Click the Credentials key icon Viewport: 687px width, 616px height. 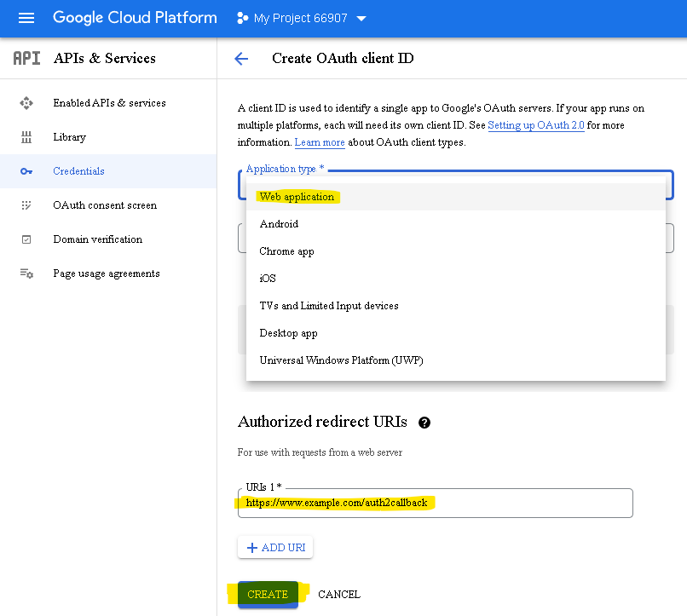pyautogui.click(x=26, y=171)
